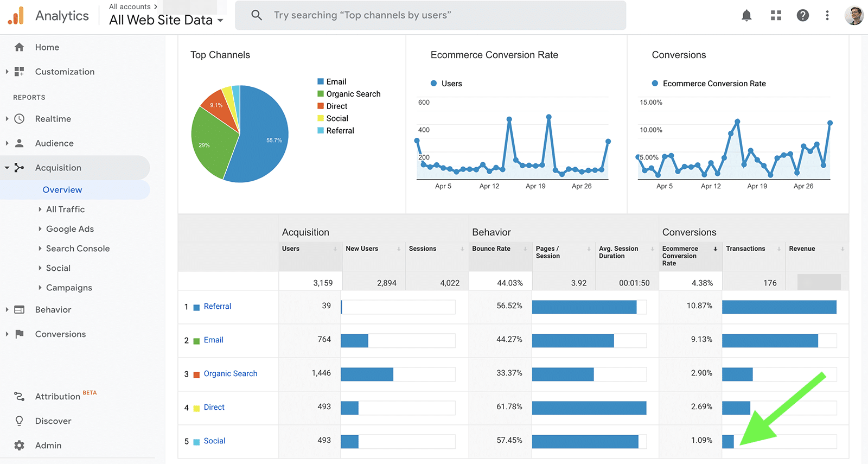Click the Home house icon
Image resolution: width=868 pixels, height=464 pixels.
coord(20,47)
